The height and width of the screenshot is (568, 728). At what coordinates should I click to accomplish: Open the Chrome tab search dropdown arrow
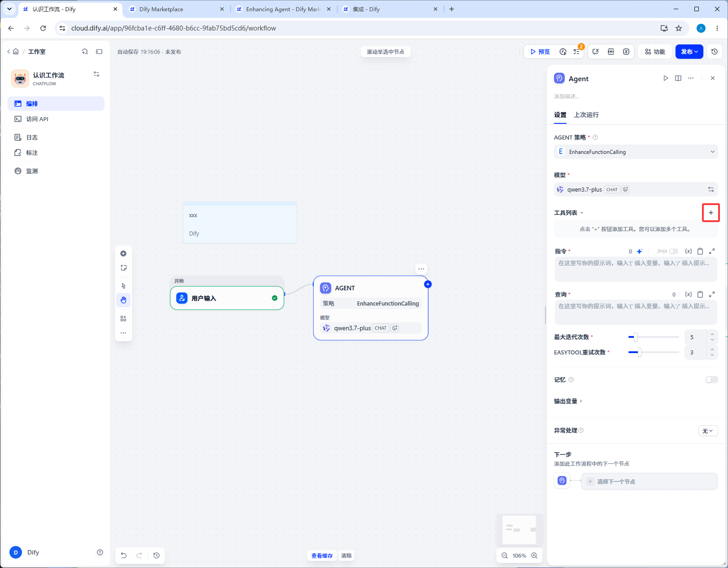click(9, 9)
